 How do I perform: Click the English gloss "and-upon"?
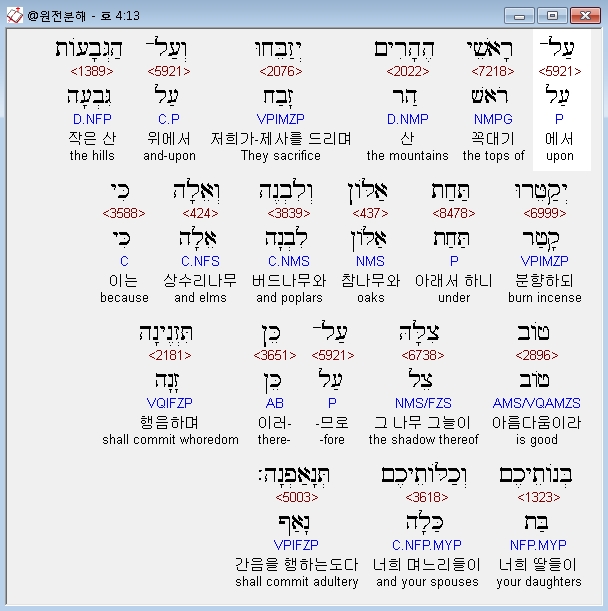[x=169, y=155]
